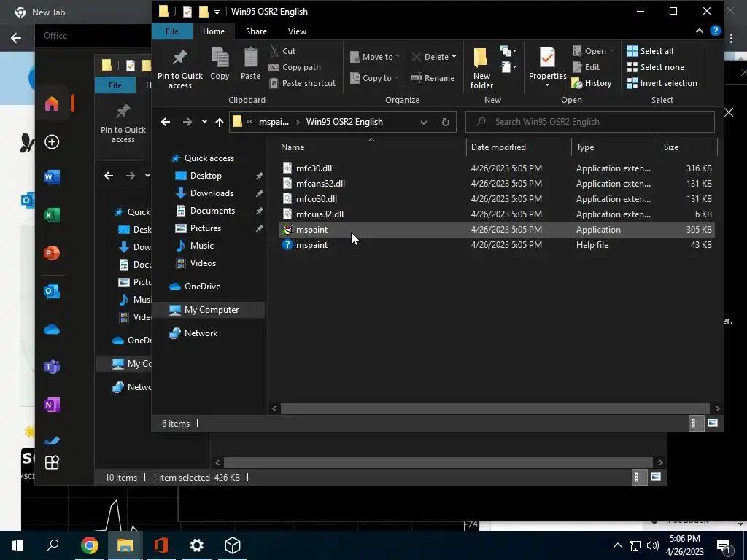
Task: Open PowerPoint from Office sidebar
Action: 52,253
